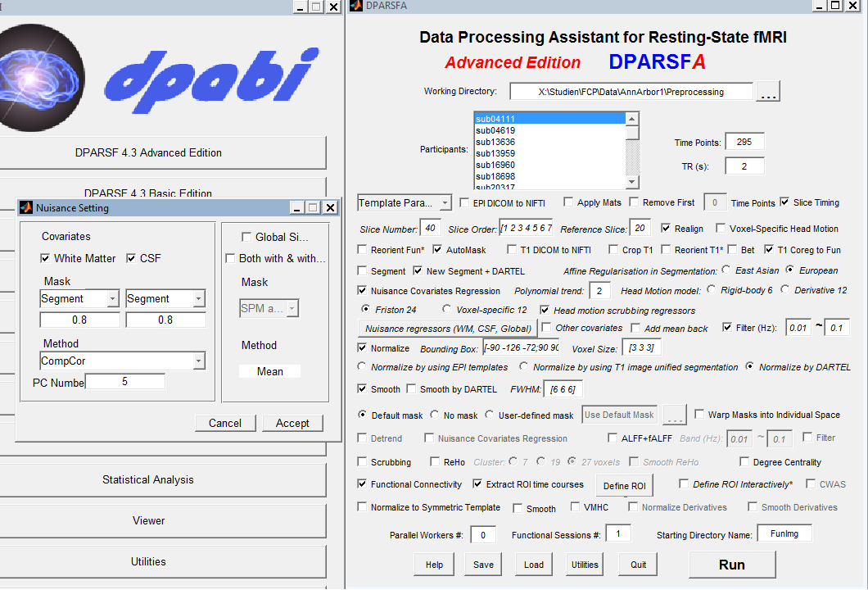This screenshot has height=590, width=868.
Task: Click the White Matter mask threshold field
Action: tap(79, 320)
